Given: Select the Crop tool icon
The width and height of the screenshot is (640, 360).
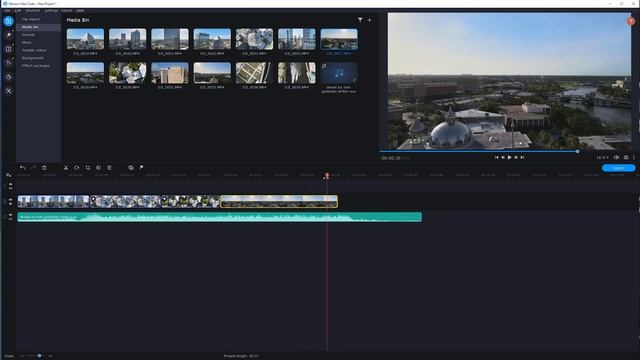Looking at the screenshot, I should pyautogui.click(x=88, y=168).
